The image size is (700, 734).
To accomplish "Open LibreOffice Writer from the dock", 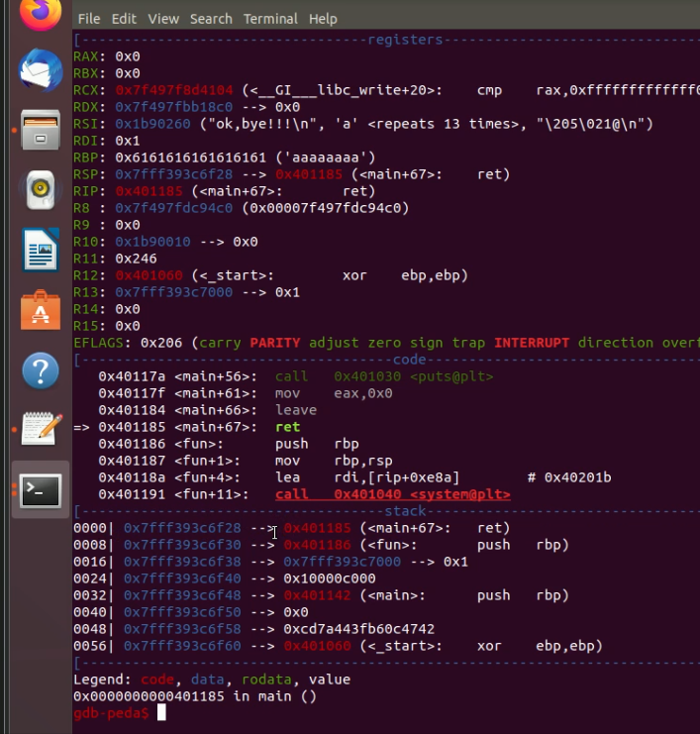I will click(x=40, y=250).
